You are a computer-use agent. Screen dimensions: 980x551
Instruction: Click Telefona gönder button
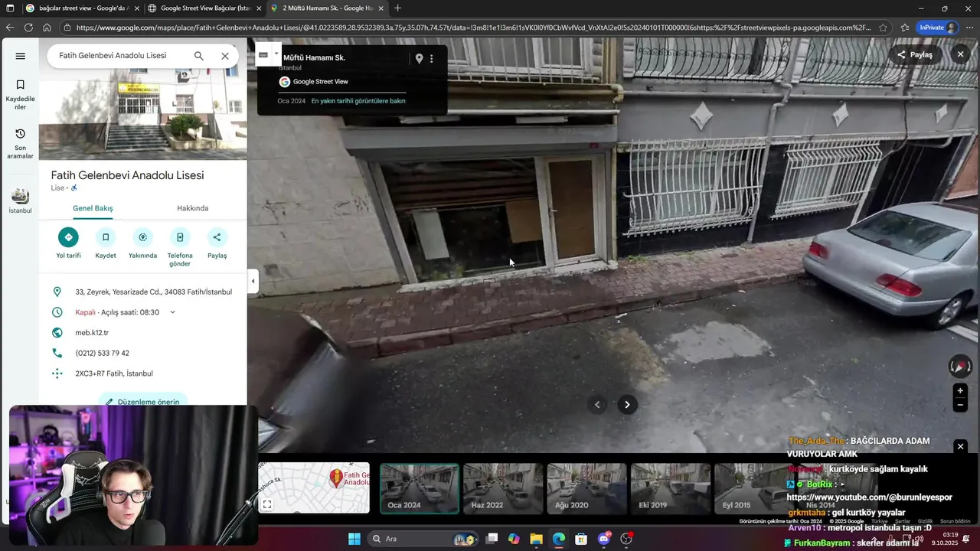pos(180,247)
